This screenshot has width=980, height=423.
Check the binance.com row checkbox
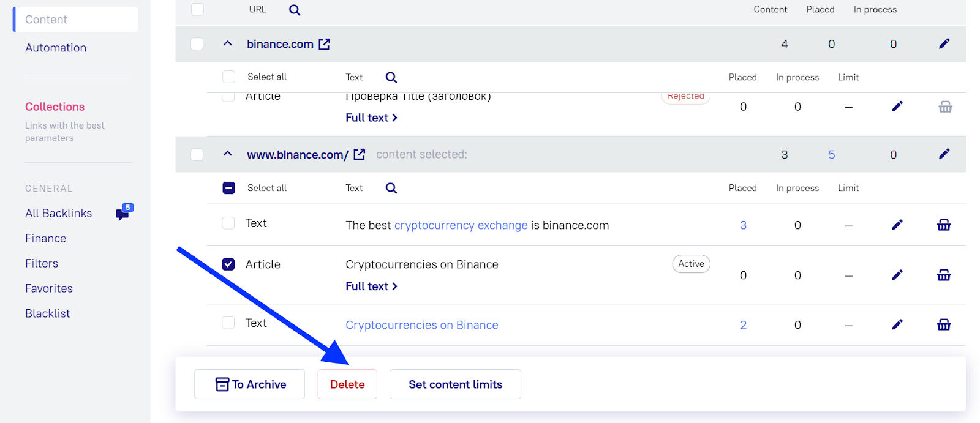pyautogui.click(x=197, y=44)
